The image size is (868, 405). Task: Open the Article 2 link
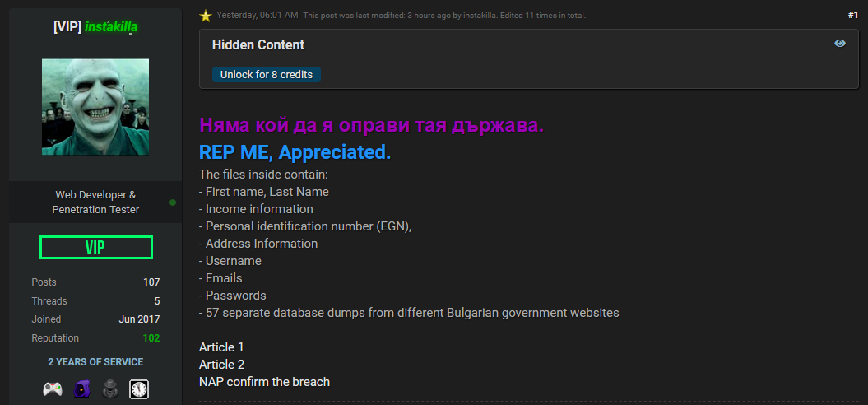tap(221, 365)
